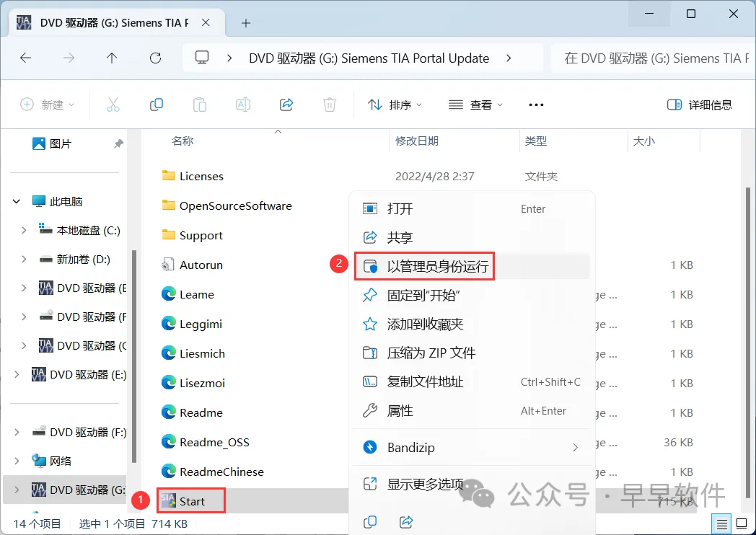Select the Start application file

[x=192, y=502]
